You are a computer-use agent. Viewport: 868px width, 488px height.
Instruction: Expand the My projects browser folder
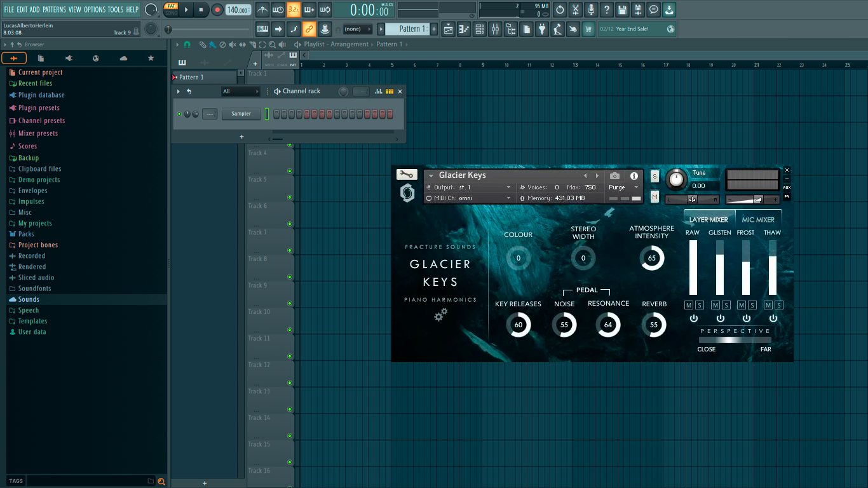click(35, 223)
